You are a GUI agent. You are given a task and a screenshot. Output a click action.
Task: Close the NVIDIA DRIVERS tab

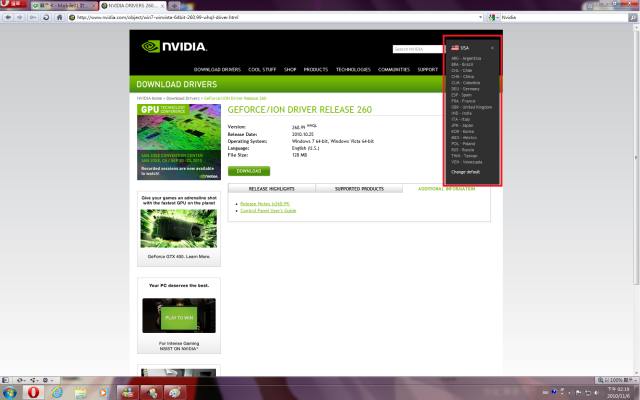pyautogui.click(x=163, y=6)
